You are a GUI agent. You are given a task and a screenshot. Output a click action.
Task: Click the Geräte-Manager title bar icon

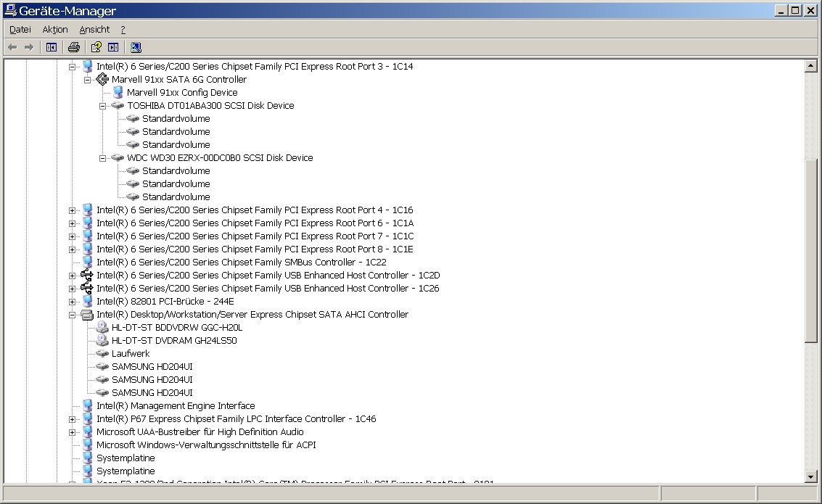click(10, 10)
